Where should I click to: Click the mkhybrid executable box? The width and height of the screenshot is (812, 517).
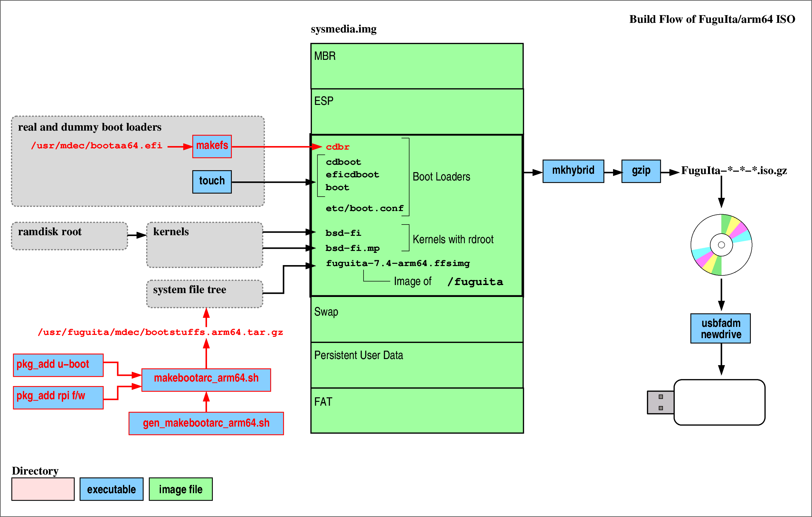pos(573,171)
